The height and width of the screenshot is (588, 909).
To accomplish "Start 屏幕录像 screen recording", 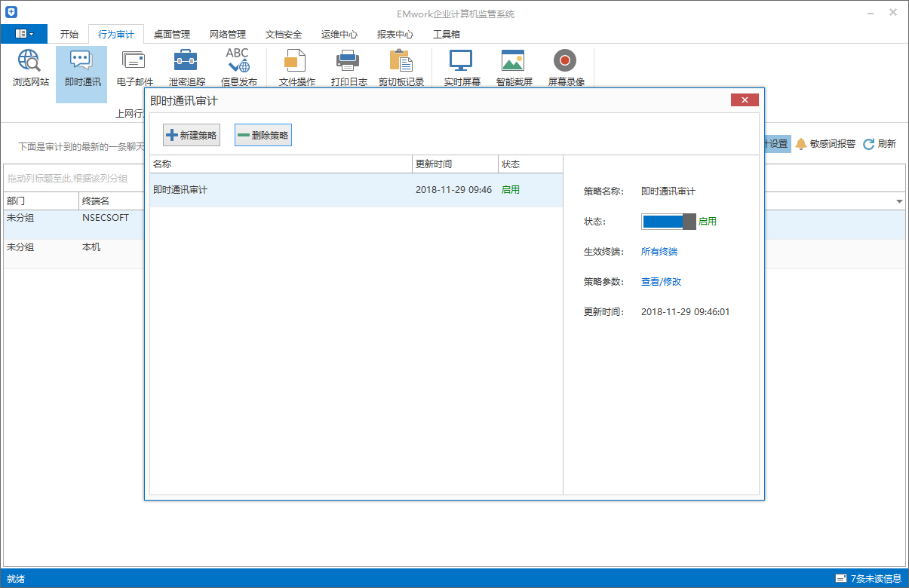I will [x=566, y=68].
